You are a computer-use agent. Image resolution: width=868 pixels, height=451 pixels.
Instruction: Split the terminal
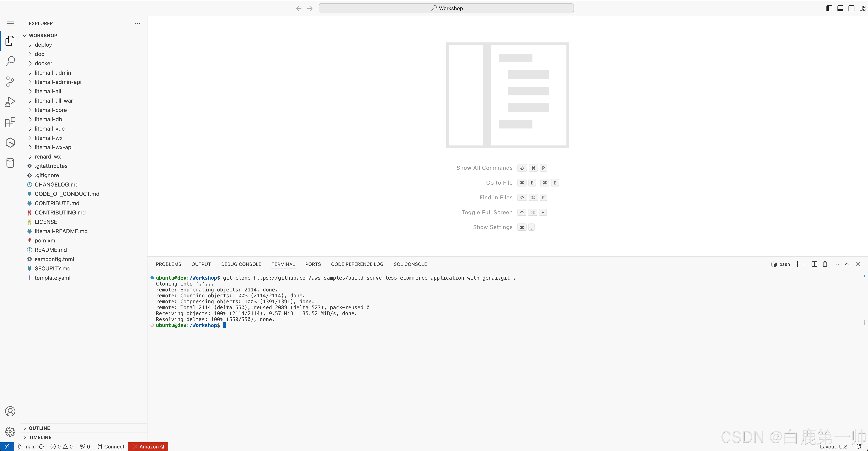814,264
